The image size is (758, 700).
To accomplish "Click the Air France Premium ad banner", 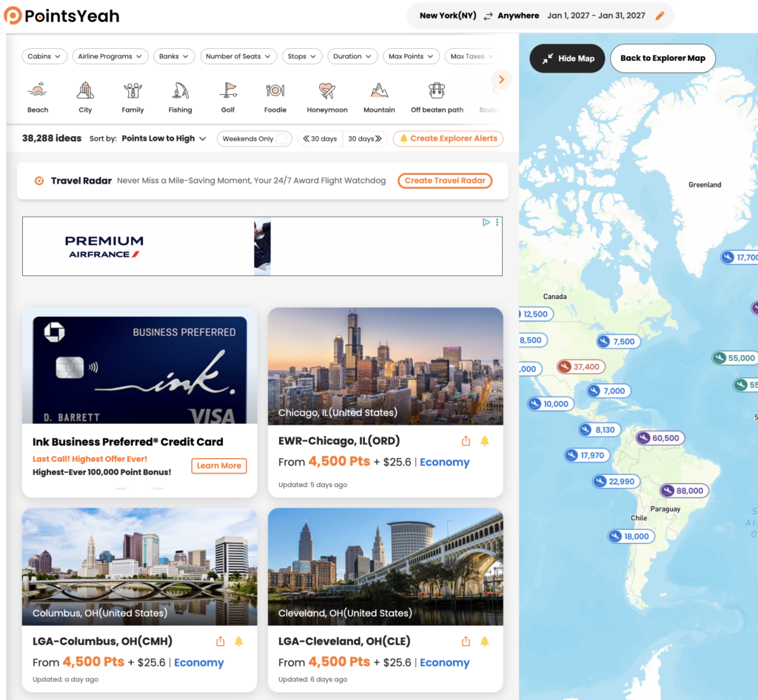I will [262, 246].
